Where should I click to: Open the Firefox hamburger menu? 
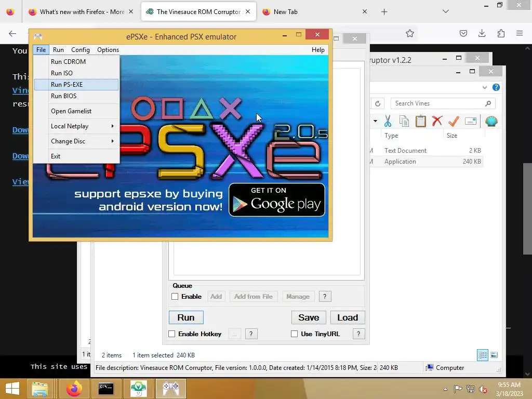(520, 33)
